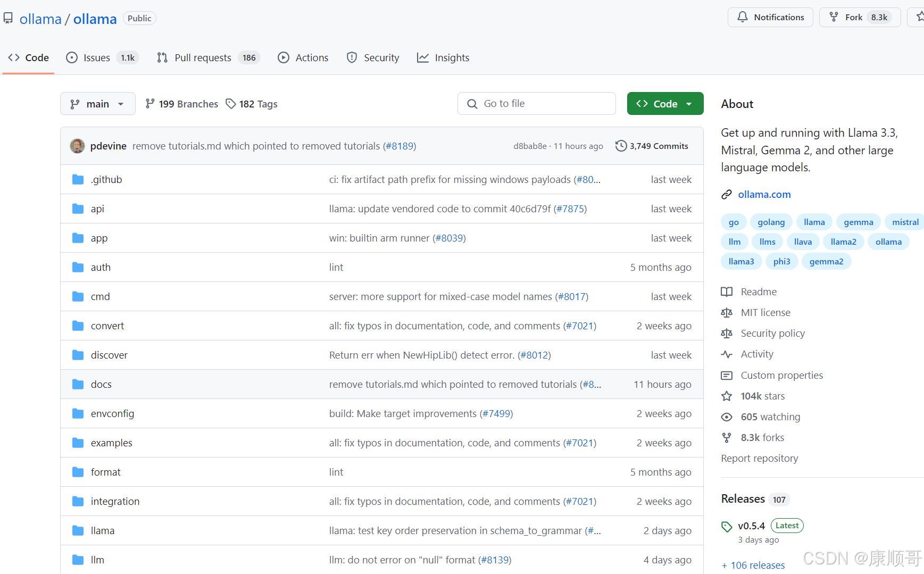924x574 pixels.
Task: Open the discover folder name
Action: point(109,355)
